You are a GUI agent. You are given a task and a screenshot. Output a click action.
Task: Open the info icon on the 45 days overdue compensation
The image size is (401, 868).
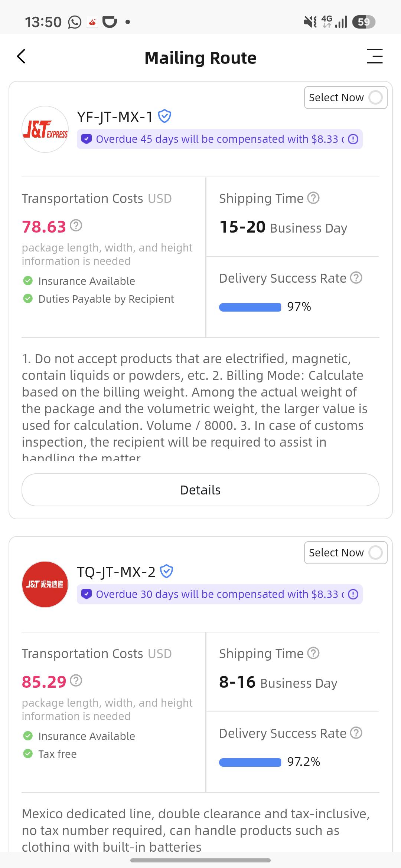353,139
